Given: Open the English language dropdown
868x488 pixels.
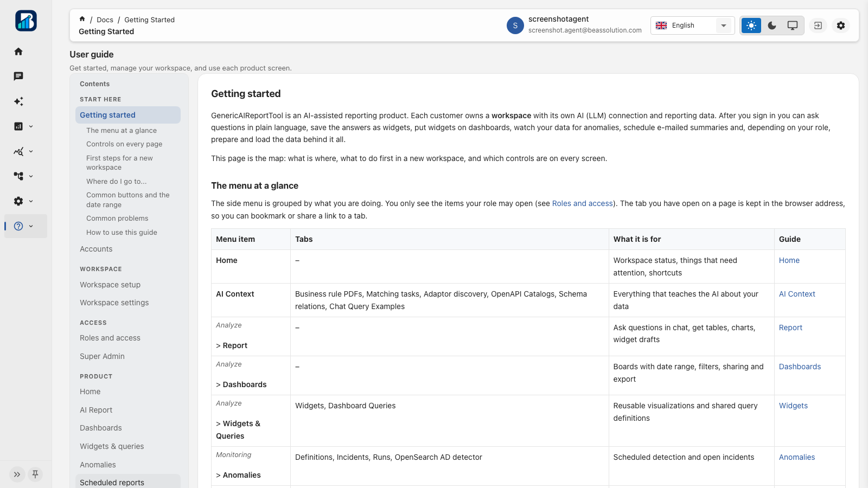Looking at the screenshot, I should pos(693,25).
